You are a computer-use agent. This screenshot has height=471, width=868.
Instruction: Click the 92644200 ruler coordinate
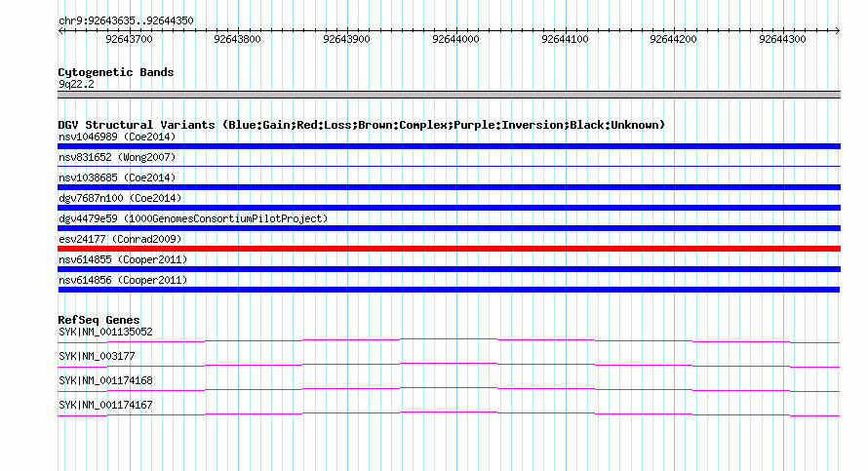point(673,39)
